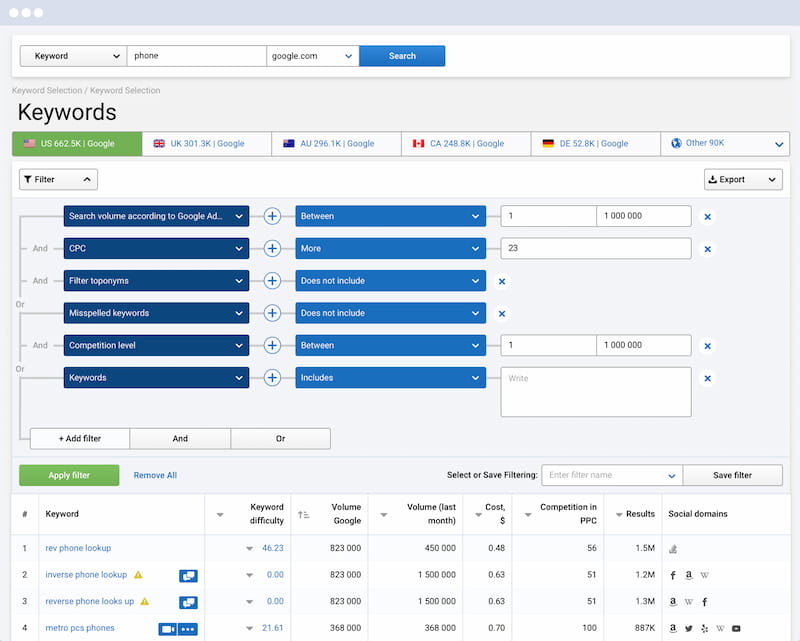Viewport: 800px width, 641px height.
Task: Click the Remove All link
Action: point(155,476)
